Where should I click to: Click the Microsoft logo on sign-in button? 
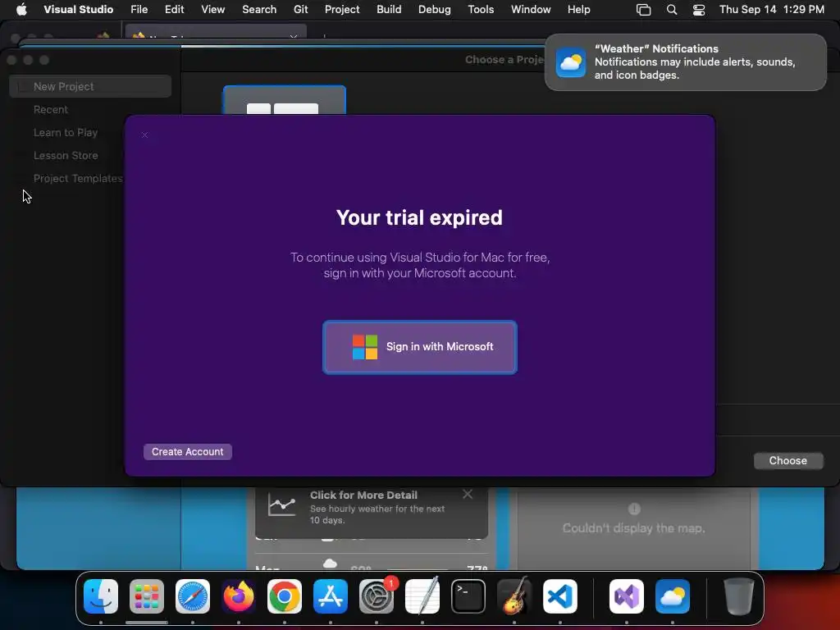click(365, 347)
